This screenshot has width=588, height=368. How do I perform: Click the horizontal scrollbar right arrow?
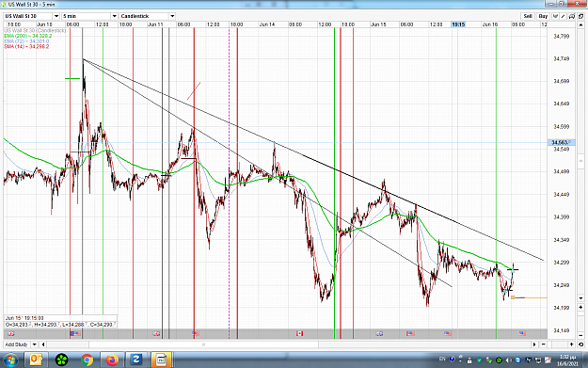click(x=534, y=344)
